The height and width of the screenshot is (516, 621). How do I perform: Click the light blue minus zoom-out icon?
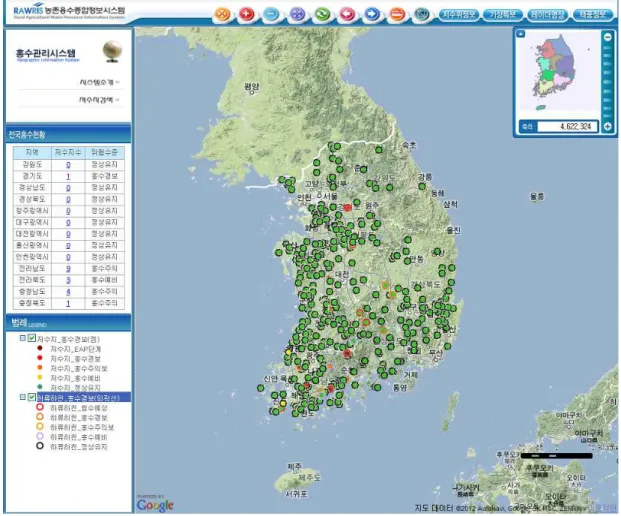(x=271, y=14)
